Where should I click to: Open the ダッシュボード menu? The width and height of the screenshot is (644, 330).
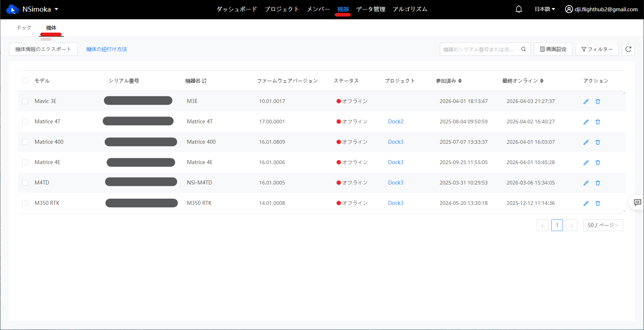pos(237,9)
